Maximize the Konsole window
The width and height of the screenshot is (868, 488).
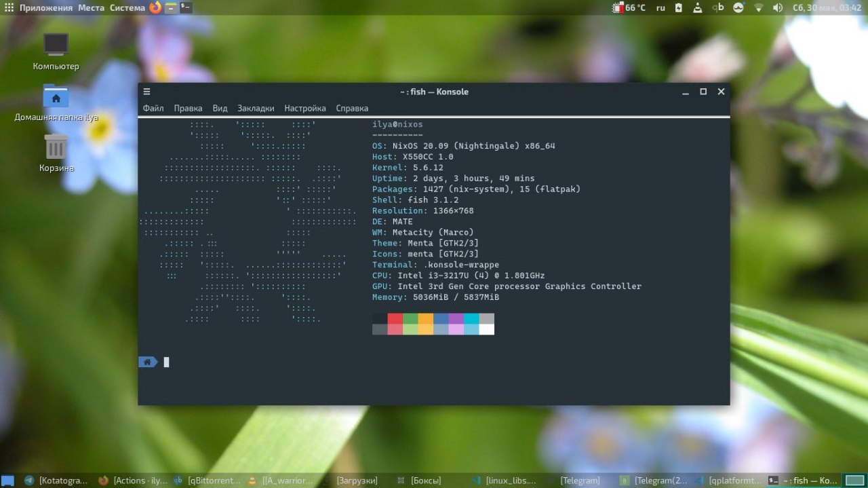click(x=703, y=92)
